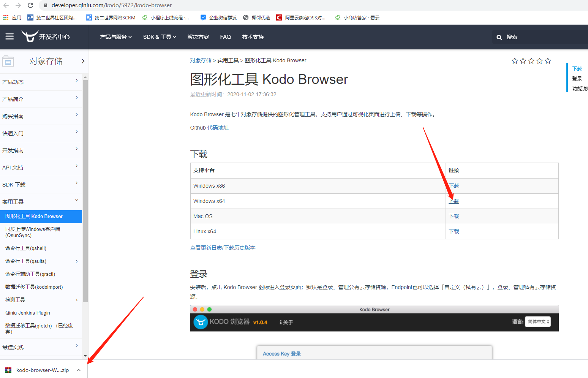Jump to 登录 in page outline
Image resolution: width=588 pixels, height=378 pixels.
tap(577, 79)
